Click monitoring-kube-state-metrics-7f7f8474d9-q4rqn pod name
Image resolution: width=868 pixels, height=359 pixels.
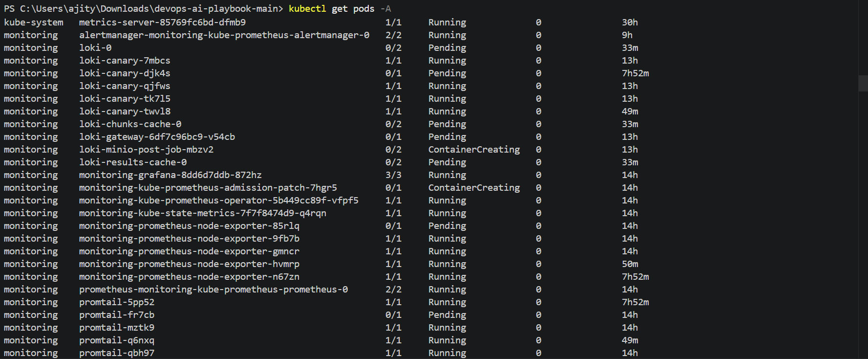[203, 213]
